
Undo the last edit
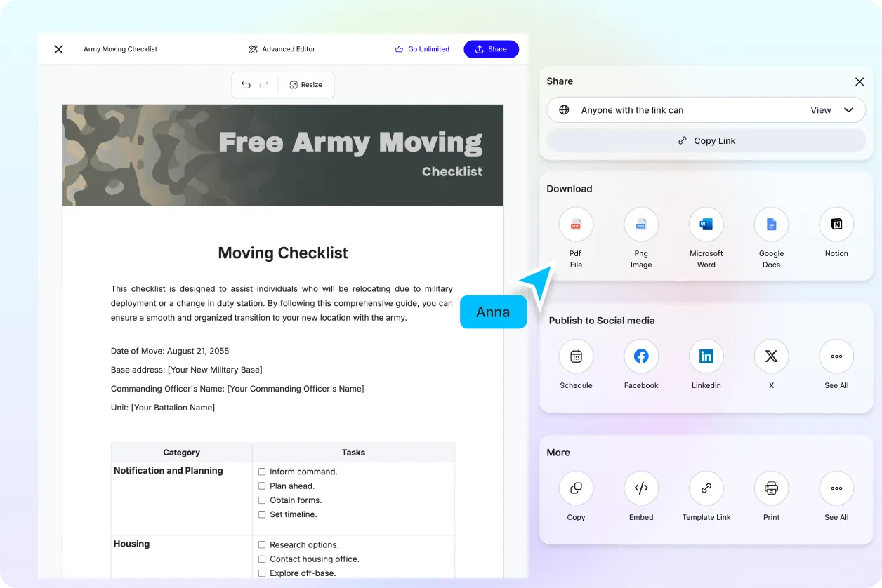click(246, 85)
